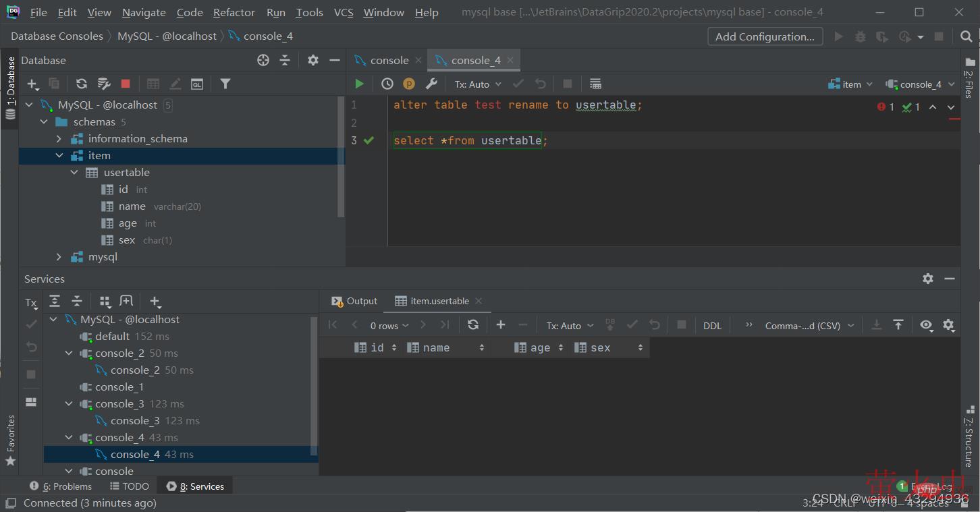Click the Add Configuration button
The width and height of the screenshot is (980, 512).
765,36
